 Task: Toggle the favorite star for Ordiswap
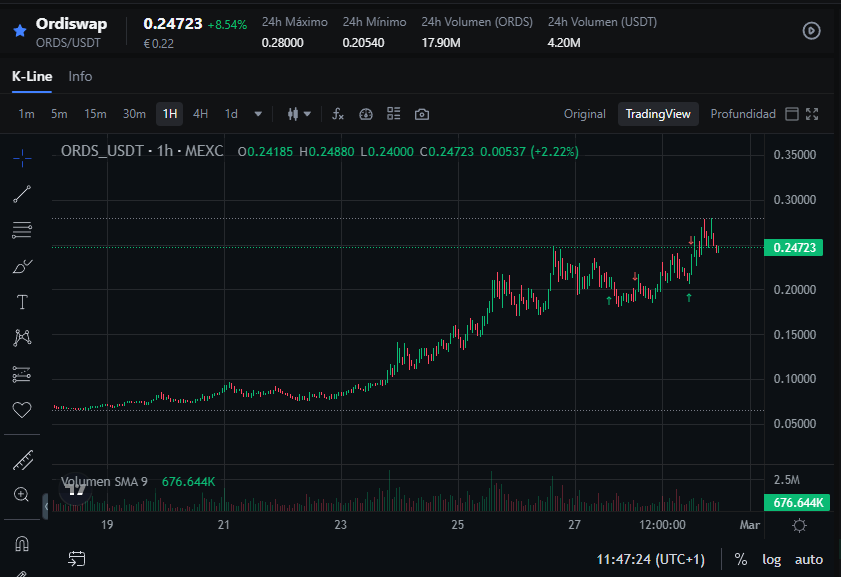[x=20, y=31]
